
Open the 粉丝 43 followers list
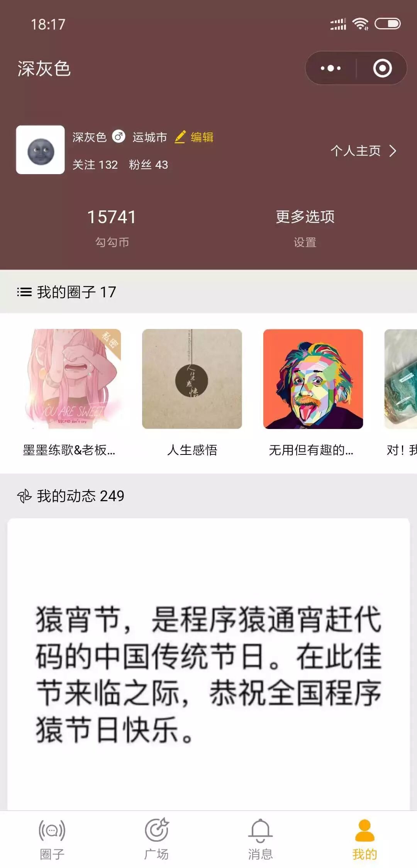(x=148, y=165)
